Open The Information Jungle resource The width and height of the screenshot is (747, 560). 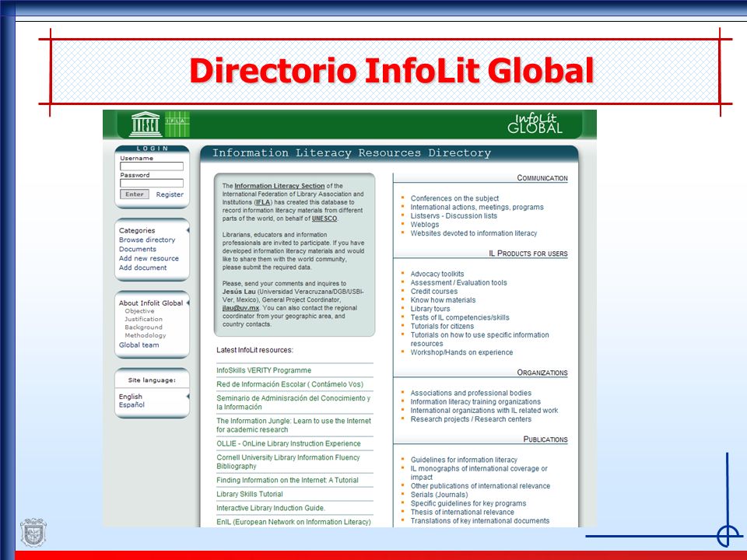click(x=293, y=425)
